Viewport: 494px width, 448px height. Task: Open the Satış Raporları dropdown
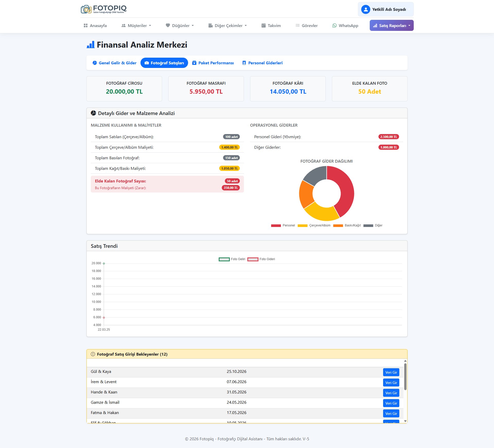(x=391, y=25)
